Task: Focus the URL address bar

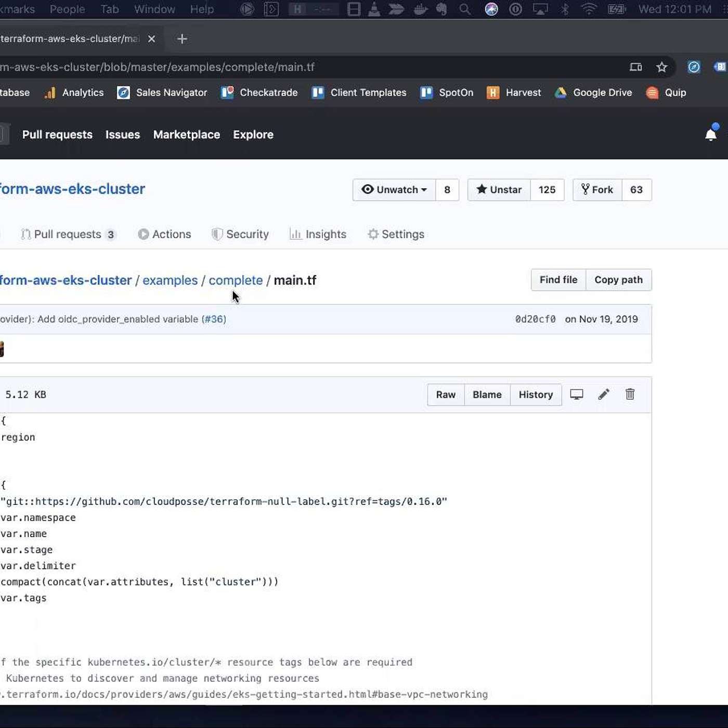Action: 312,67
